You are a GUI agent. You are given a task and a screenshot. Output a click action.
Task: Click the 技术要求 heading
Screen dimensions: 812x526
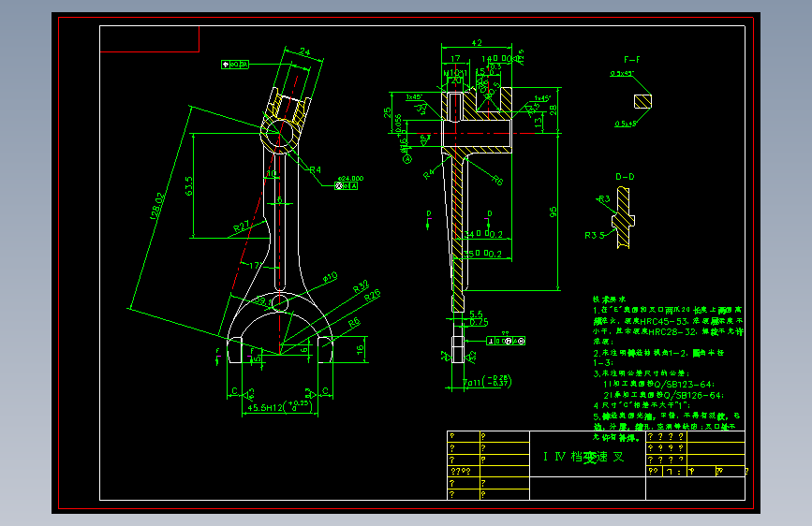(609, 300)
